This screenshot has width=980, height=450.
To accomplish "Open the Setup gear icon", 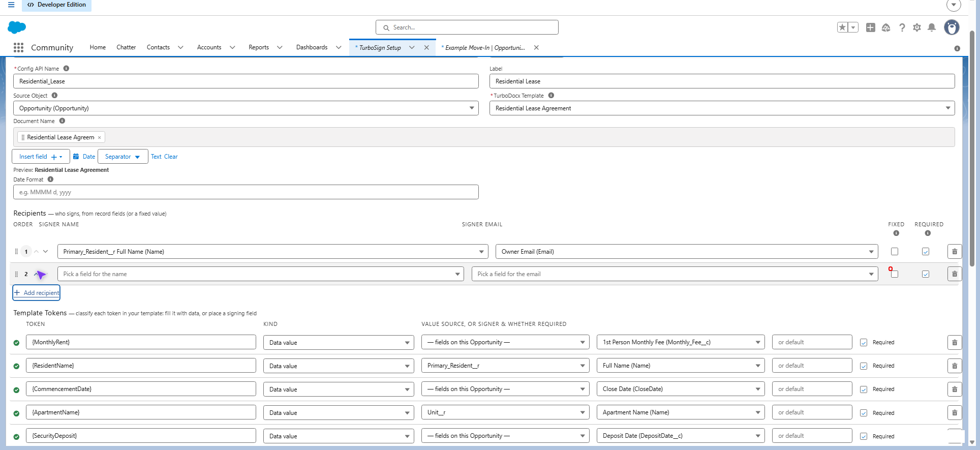I will click(917, 27).
